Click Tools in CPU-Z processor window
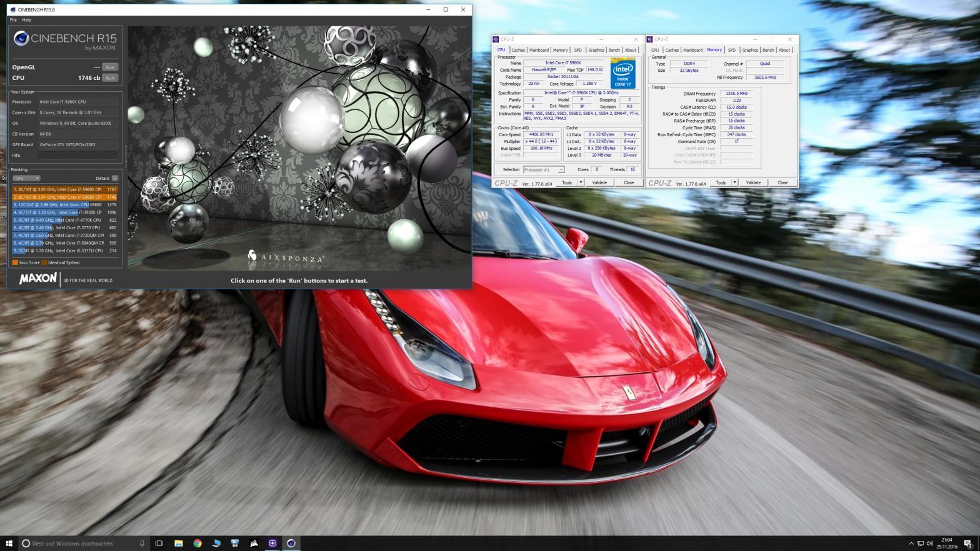The image size is (980, 551). pos(567,182)
